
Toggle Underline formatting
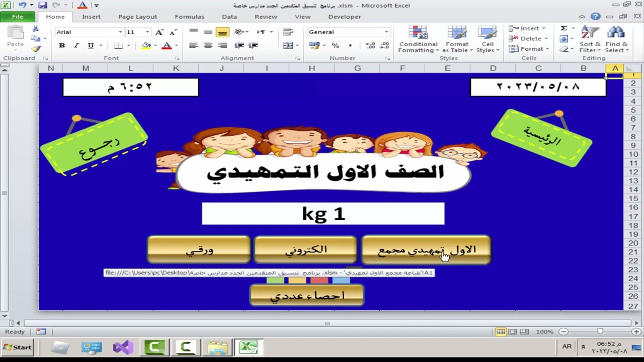91,46
